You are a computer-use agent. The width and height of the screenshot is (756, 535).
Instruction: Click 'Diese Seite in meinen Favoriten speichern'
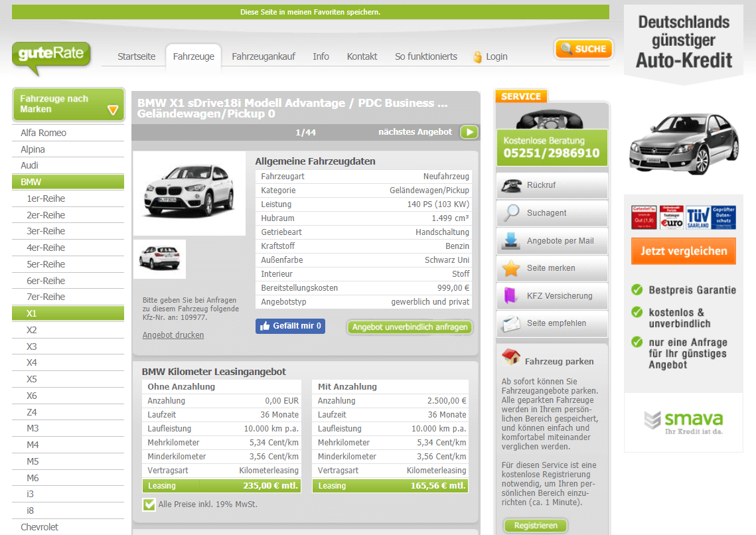[311, 12]
